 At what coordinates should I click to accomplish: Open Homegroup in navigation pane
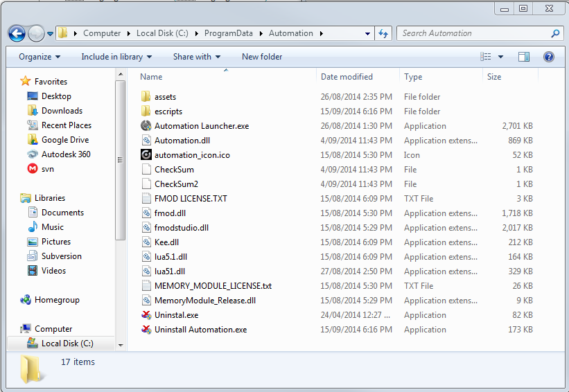click(x=57, y=300)
